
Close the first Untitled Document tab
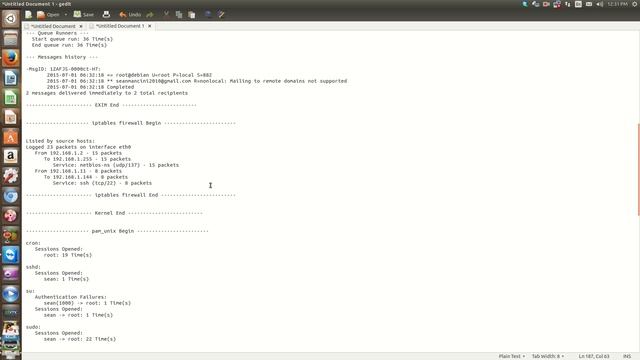(81, 26)
